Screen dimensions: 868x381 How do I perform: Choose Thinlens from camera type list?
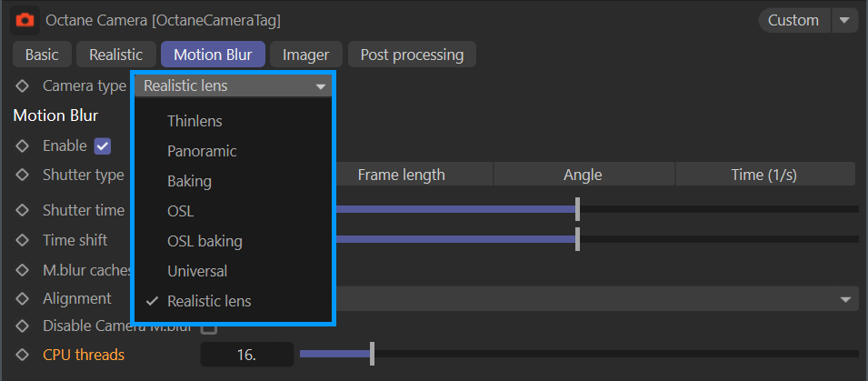click(195, 121)
